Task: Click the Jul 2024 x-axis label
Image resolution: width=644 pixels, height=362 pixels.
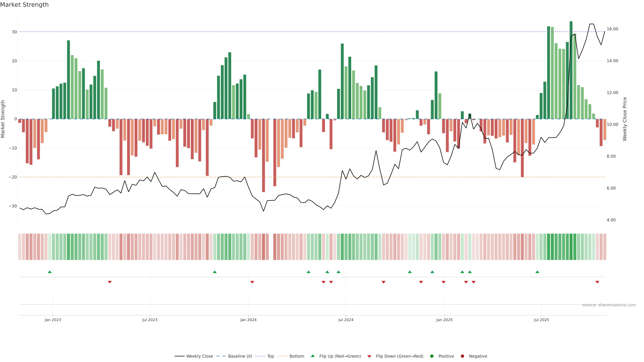Action: [x=346, y=320]
